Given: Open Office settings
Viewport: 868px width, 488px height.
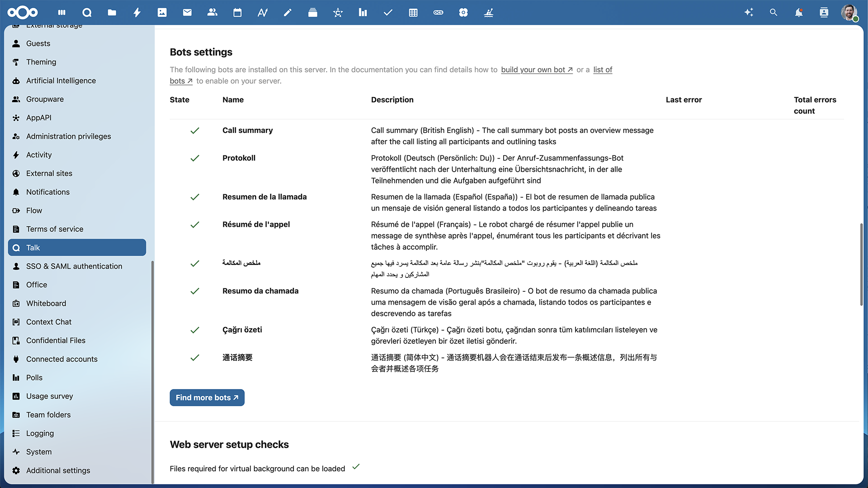Looking at the screenshot, I should 77,285.
